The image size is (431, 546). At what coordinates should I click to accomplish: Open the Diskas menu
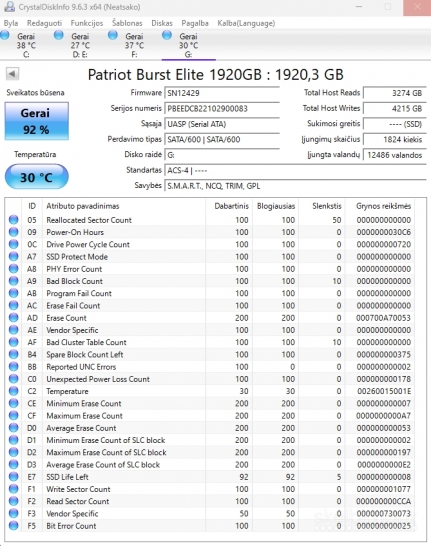pos(162,23)
